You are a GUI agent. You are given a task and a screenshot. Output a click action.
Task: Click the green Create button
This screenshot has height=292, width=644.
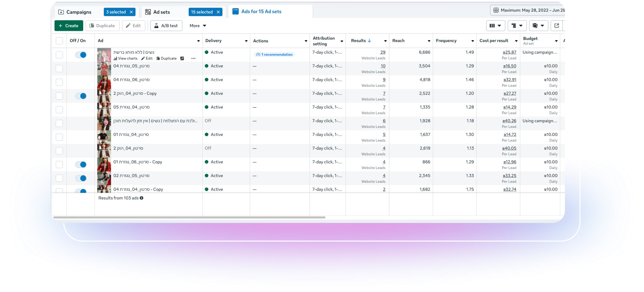coord(69,26)
